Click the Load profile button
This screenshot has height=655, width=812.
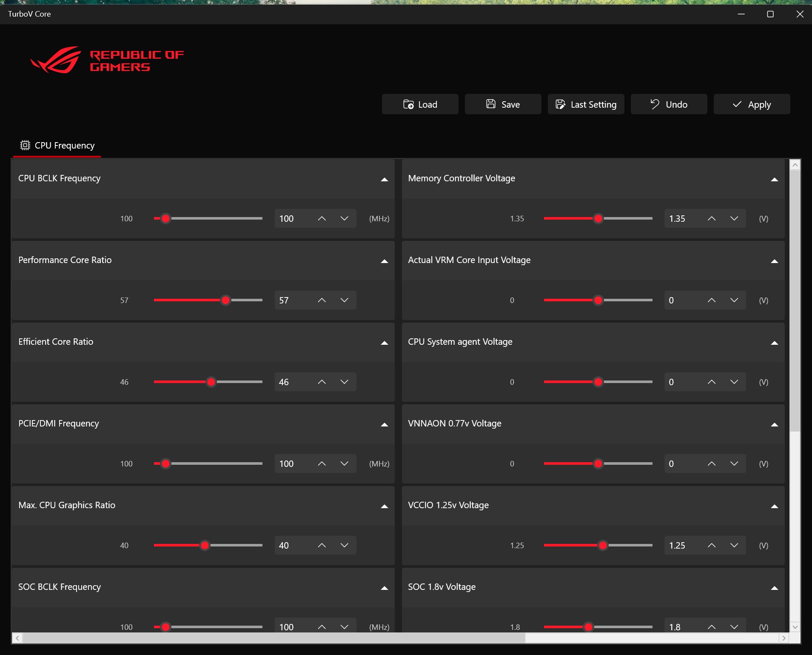420,104
